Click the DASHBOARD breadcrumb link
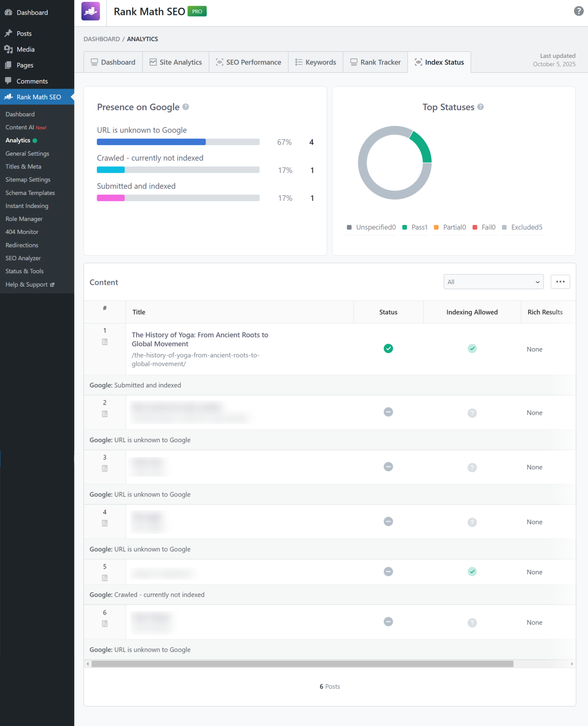Viewport: 588px width, 726px height. tap(102, 39)
